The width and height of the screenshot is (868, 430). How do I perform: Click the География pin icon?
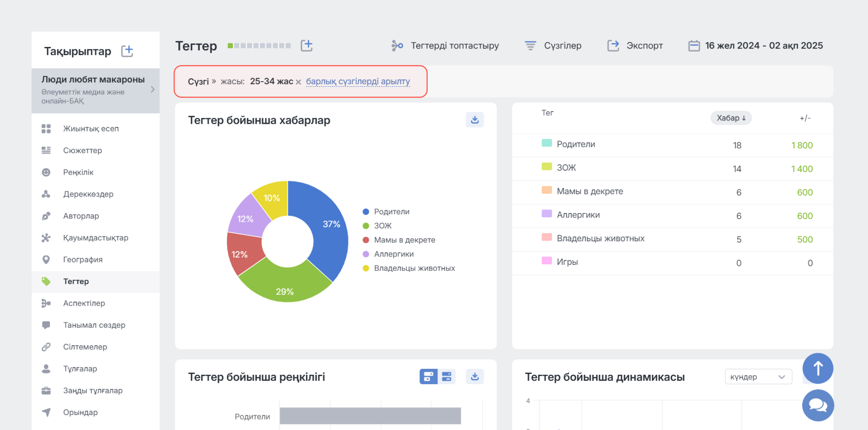[46, 260]
